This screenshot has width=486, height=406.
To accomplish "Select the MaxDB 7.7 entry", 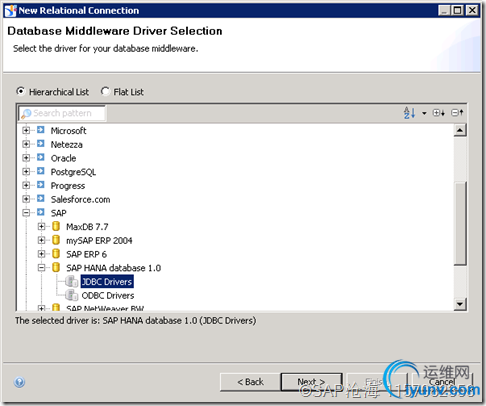I will (87, 227).
